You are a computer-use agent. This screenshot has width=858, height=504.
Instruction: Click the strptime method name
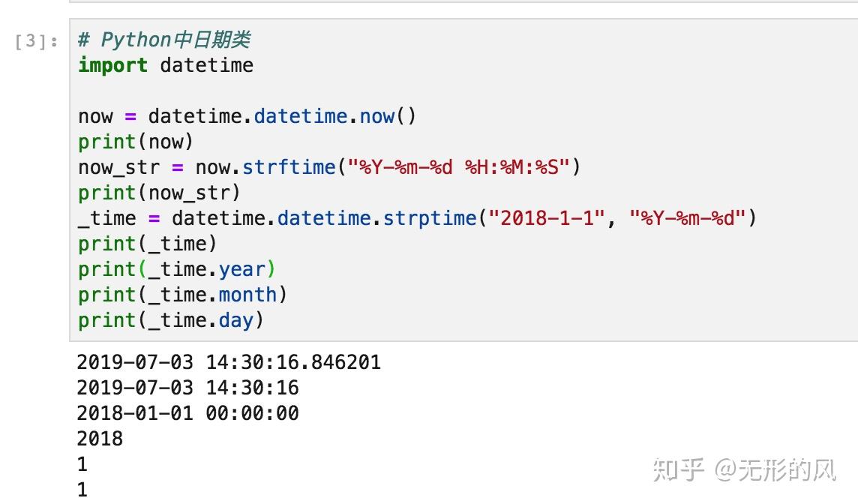430,218
